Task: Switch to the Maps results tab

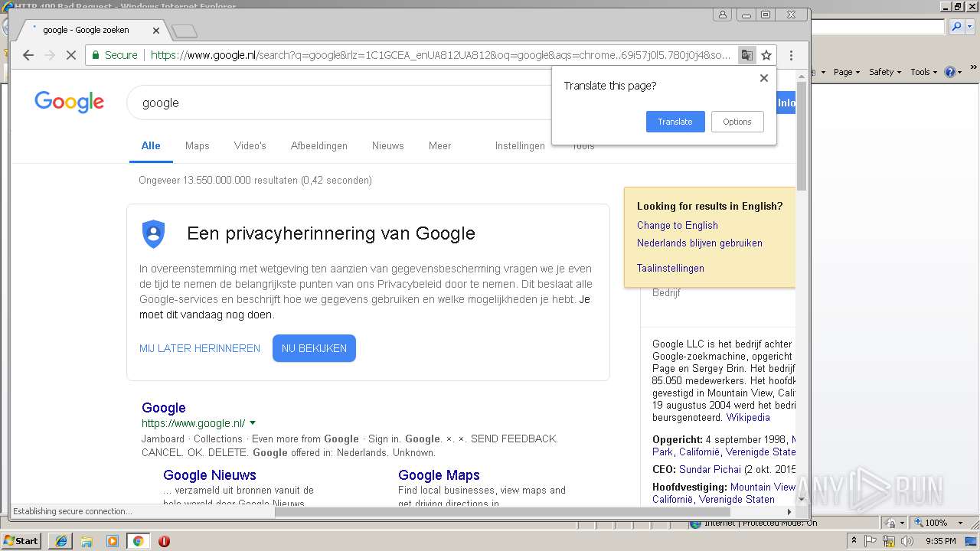Action: pyautogui.click(x=198, y=145)
